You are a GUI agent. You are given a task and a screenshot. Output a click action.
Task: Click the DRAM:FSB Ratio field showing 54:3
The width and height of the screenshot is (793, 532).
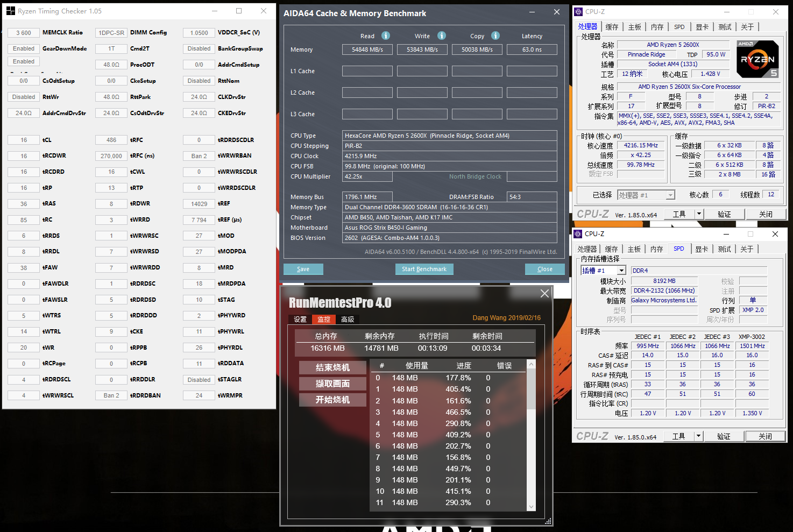click(532, 197)
